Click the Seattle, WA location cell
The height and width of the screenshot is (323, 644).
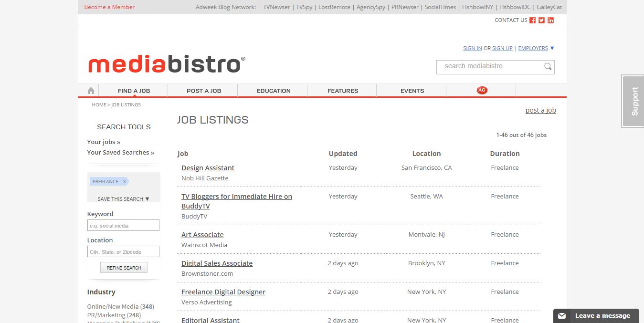426,197
